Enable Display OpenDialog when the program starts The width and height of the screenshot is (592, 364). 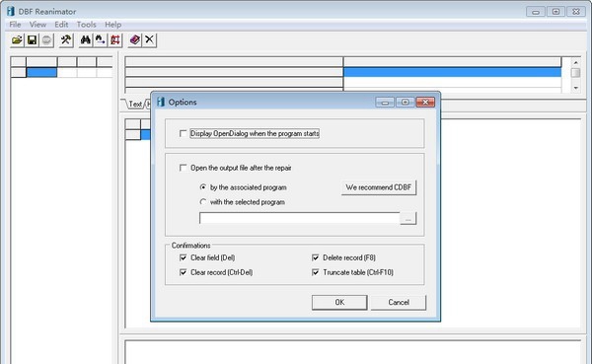(184, 134)
